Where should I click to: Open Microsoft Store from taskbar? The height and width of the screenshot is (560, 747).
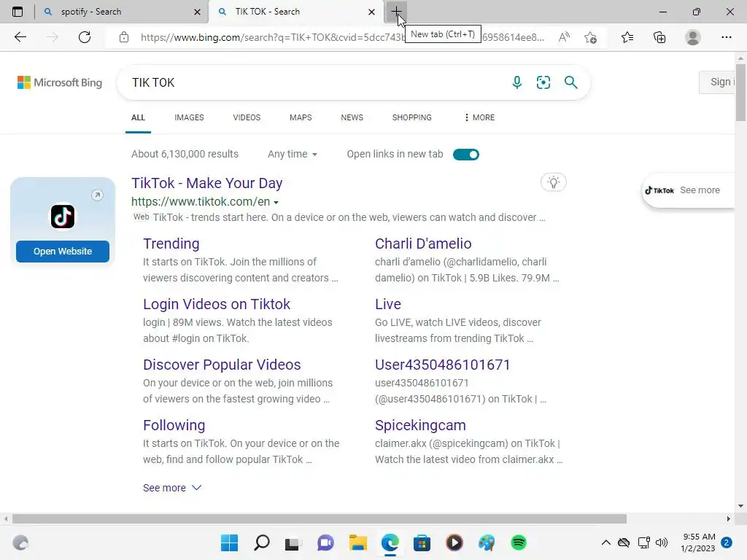click(x=422, y=542)
